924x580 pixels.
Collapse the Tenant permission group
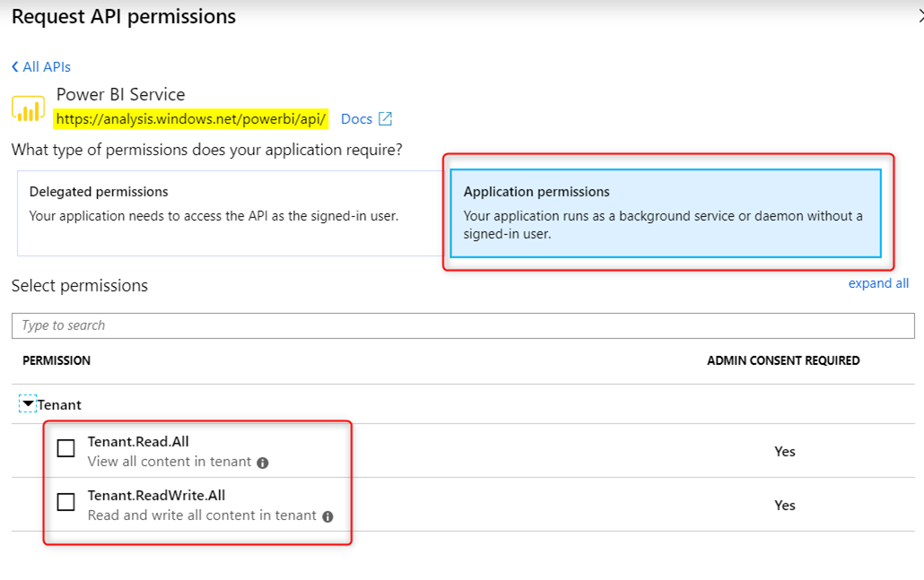pos(28,404)
